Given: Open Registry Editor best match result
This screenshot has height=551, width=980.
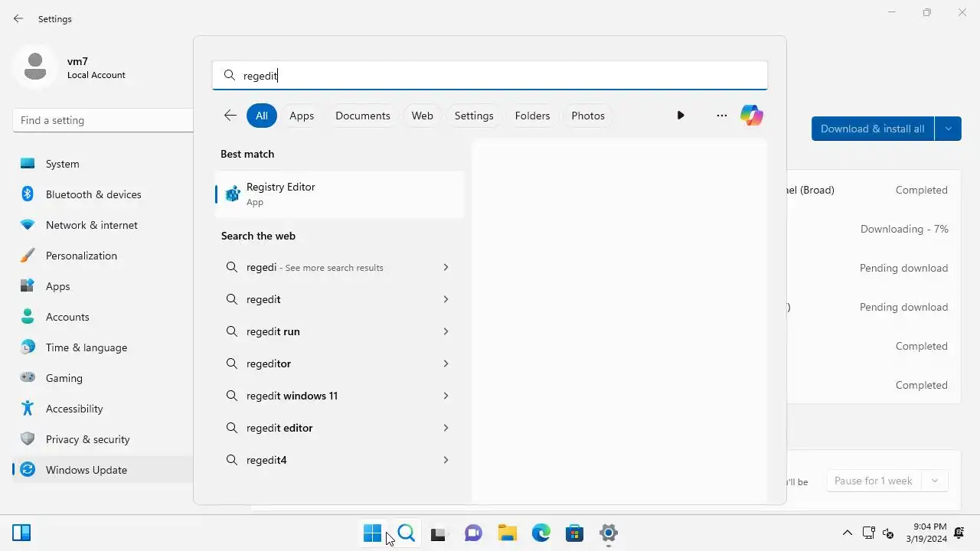Looking at the screenshot, I should click(339, 194).
